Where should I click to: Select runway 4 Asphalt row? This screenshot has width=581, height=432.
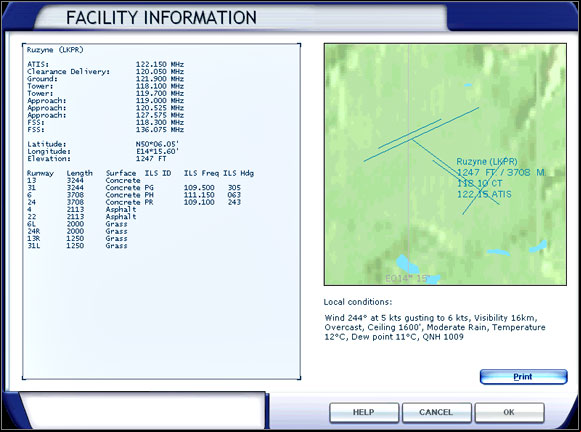click(82, 209)
